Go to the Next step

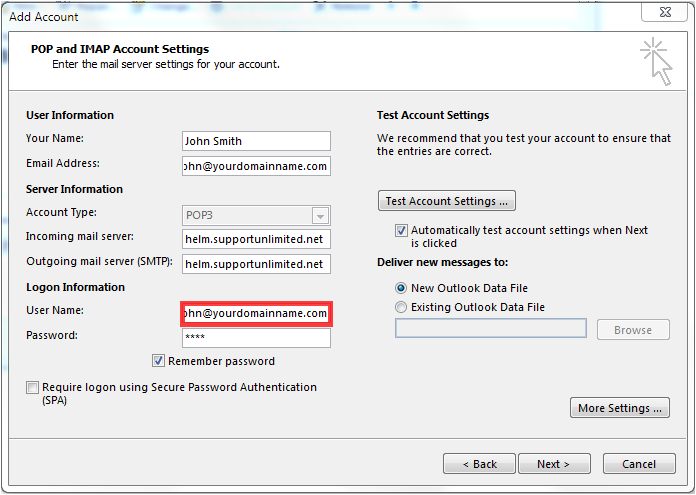(x=554, y=464)
